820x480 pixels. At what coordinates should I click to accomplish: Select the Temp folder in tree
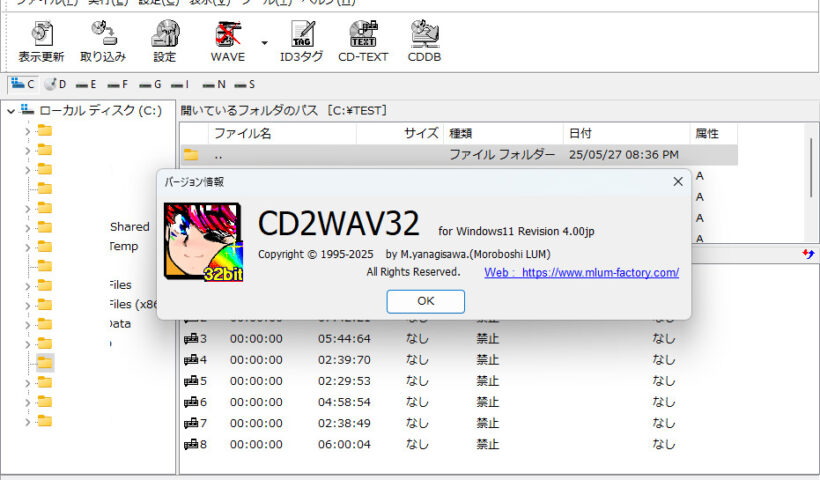pyautogui.click(x=124, y=246)
